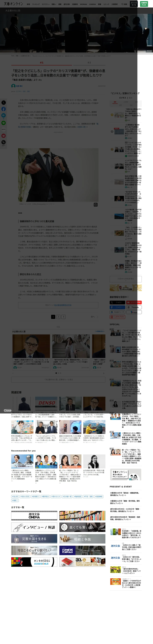Open WOMAN in top navigation
The image size is (153, 644).
coord(83,4)
